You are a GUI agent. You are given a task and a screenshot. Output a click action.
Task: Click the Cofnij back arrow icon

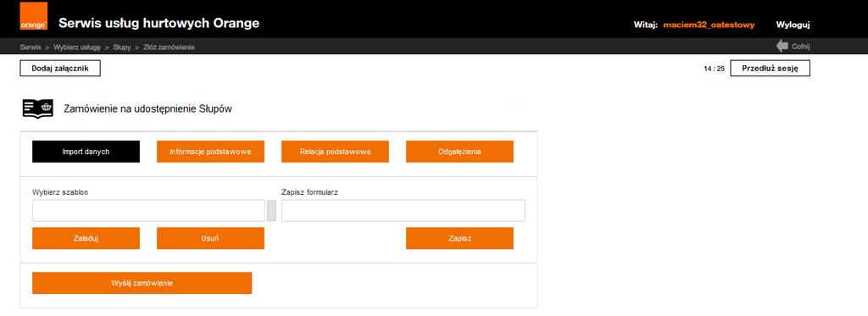click(782, 46)
